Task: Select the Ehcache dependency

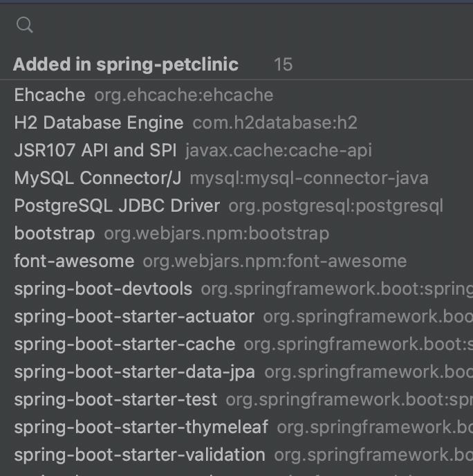Action: (x=50, y=95)
